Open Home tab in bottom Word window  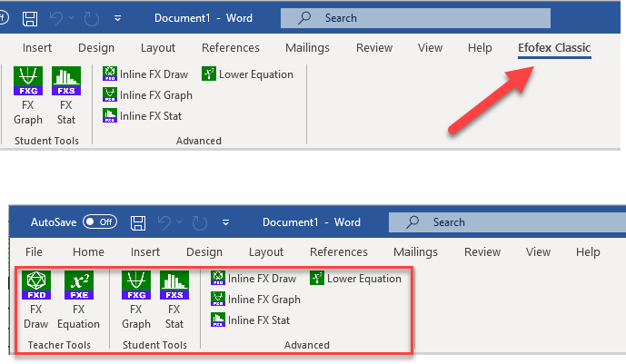click(x=88, y=252)
